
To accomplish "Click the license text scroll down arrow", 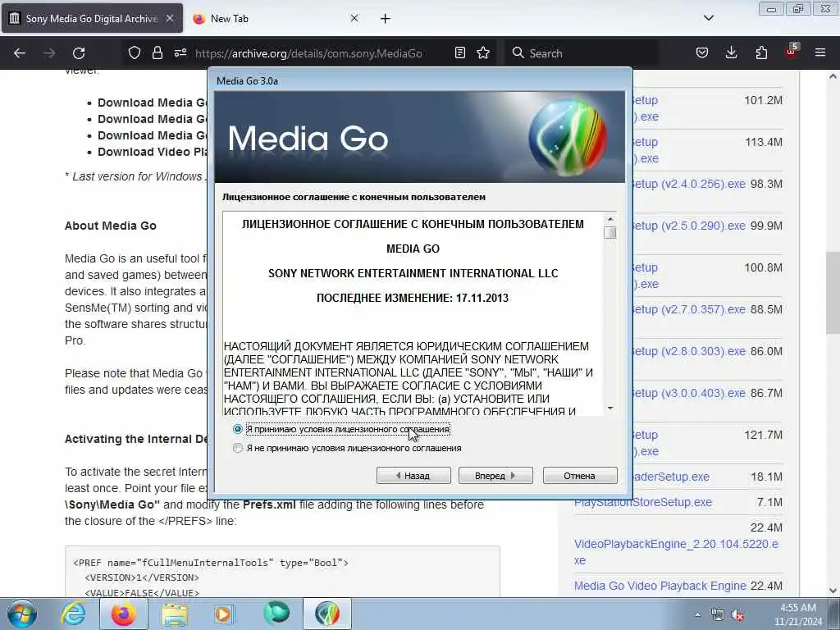I will pos(609,409).
